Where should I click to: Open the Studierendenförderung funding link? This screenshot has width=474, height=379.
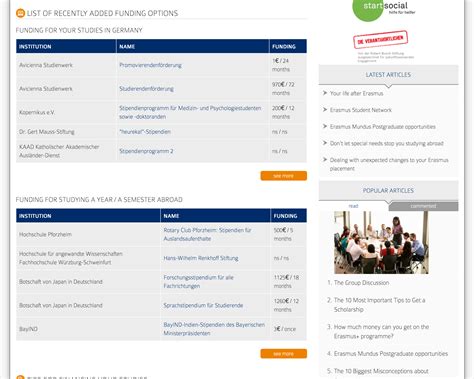point(146,89)
